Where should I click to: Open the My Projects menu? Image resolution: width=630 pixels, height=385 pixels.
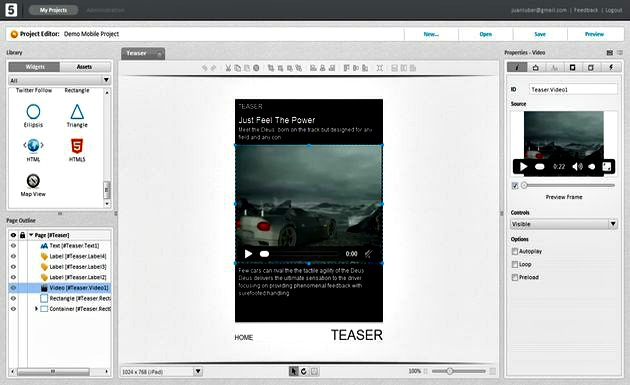tap(53, 10)
